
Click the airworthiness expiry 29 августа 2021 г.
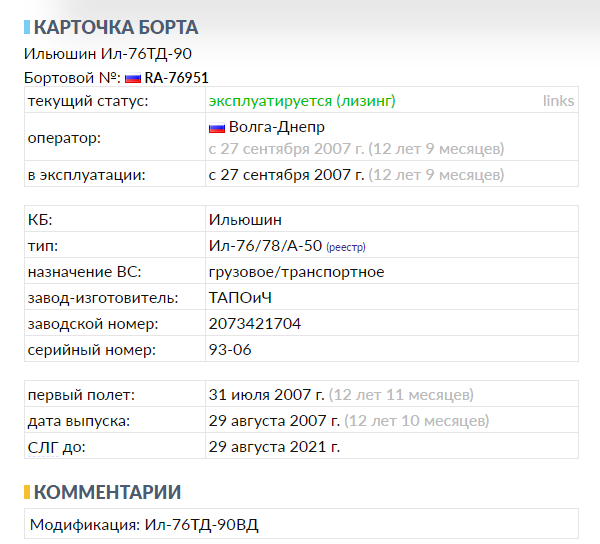tap(274, 447)
